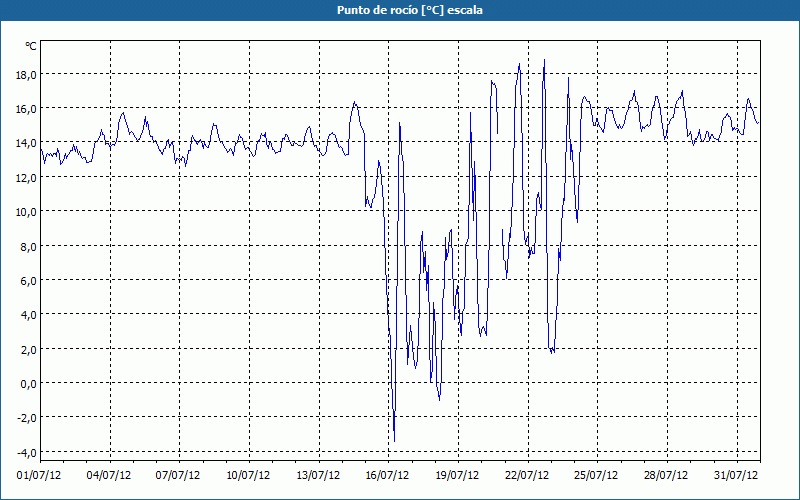Click the 10/07/12 date label

(248, 475)
